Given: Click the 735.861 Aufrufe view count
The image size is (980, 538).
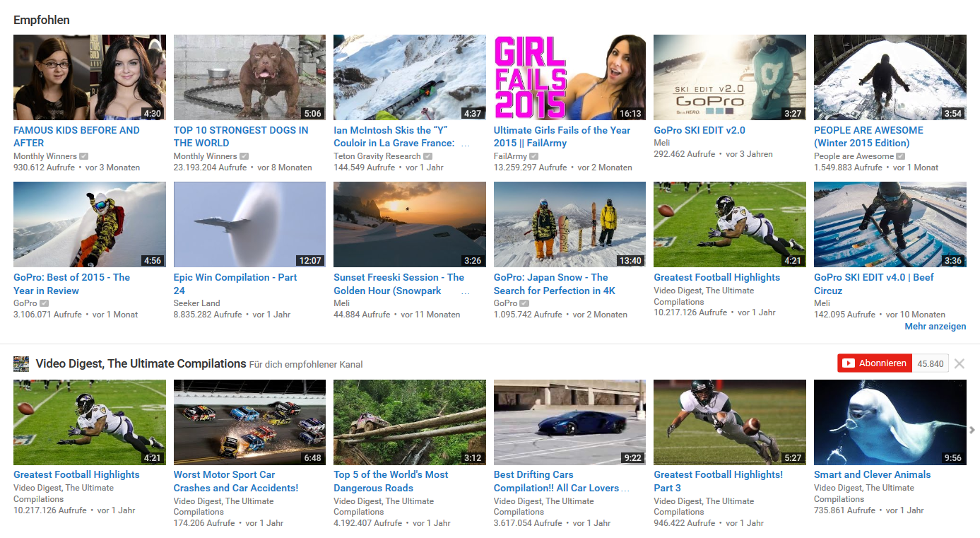Looking at the screenshot, I should (845, 510).
